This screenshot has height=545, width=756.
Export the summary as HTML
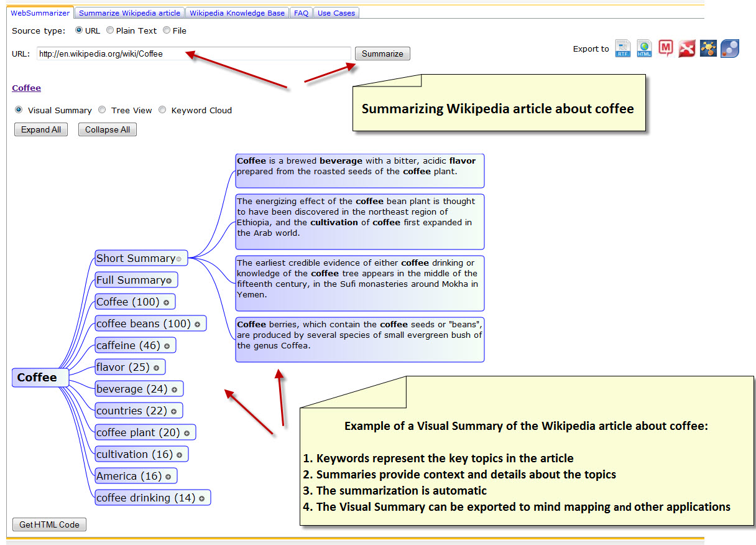(644, 48)
